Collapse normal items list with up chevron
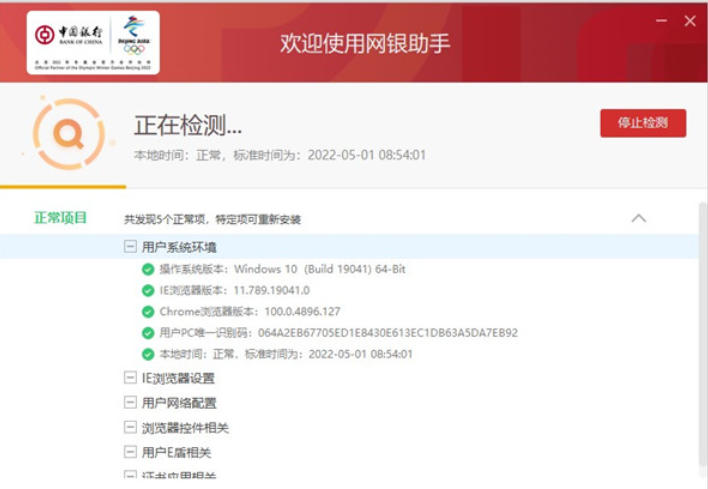This screenshot has height=489, width=708. pos(639,218)
